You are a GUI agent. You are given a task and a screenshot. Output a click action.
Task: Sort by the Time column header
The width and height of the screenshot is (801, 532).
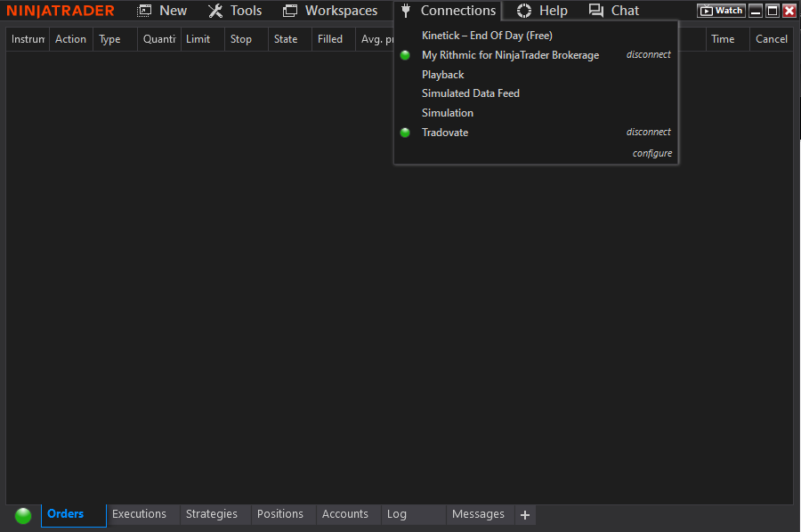tap(727, 39)
